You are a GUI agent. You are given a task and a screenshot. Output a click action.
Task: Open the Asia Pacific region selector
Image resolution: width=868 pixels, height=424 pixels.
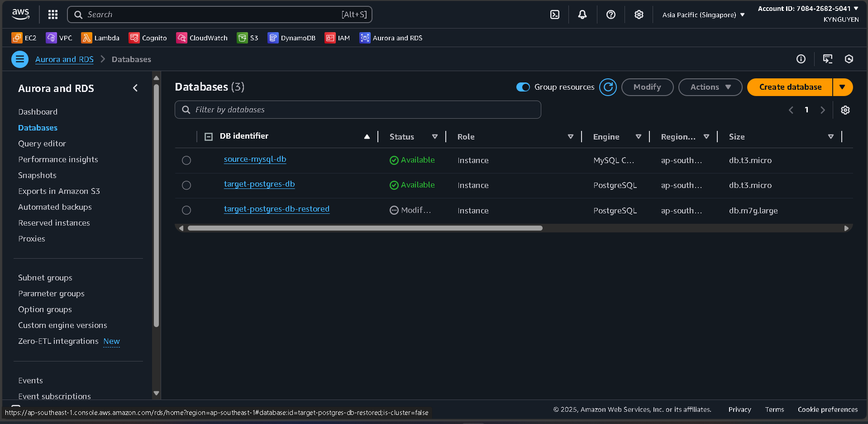click(x=702, y=14)
